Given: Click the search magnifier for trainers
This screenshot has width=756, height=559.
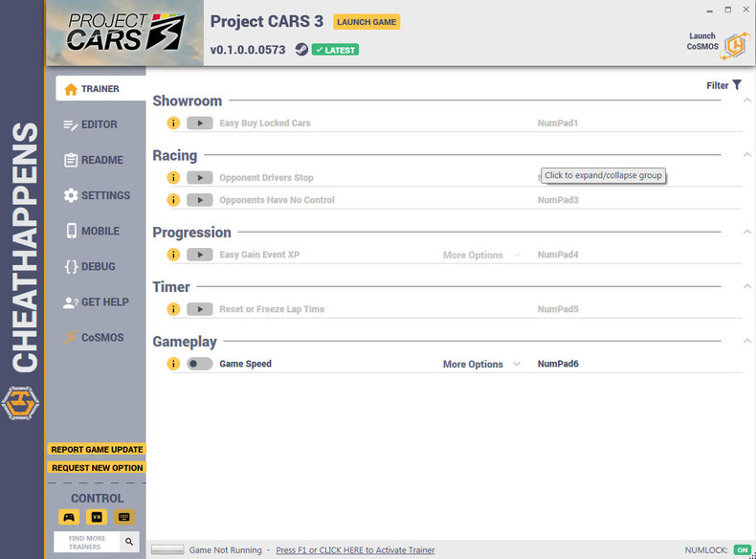Looking at the screenshot, I should point(129,542).
